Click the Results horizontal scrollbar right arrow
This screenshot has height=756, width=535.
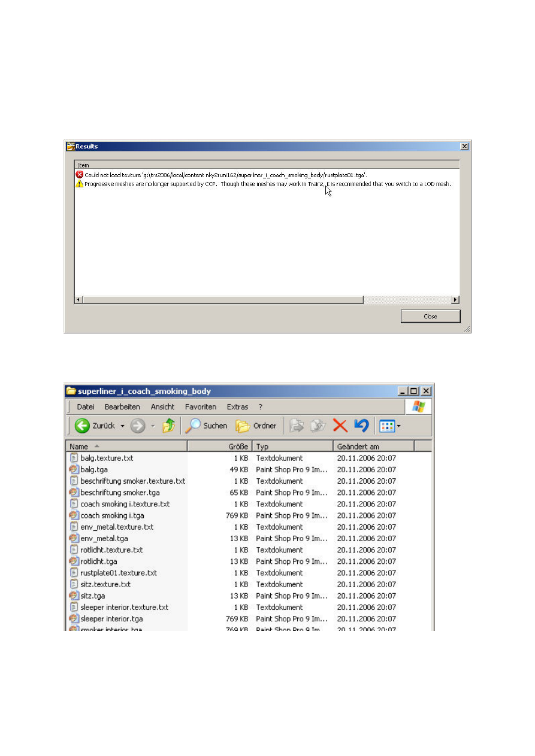click(x=455, y=299)
